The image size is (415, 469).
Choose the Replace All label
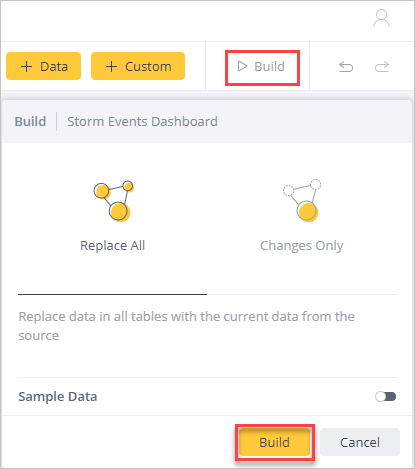point(113,246)
